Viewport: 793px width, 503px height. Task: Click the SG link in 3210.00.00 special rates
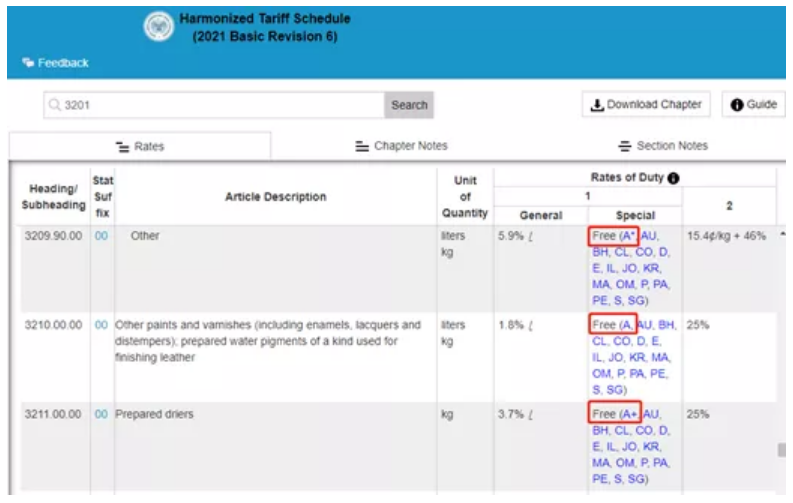tap(614, 390)
